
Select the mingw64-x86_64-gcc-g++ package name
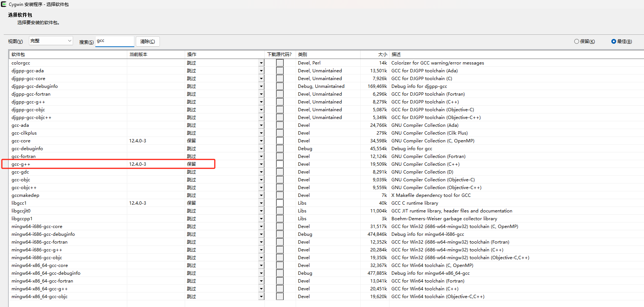pyautogui.click(x=40, y=289)
